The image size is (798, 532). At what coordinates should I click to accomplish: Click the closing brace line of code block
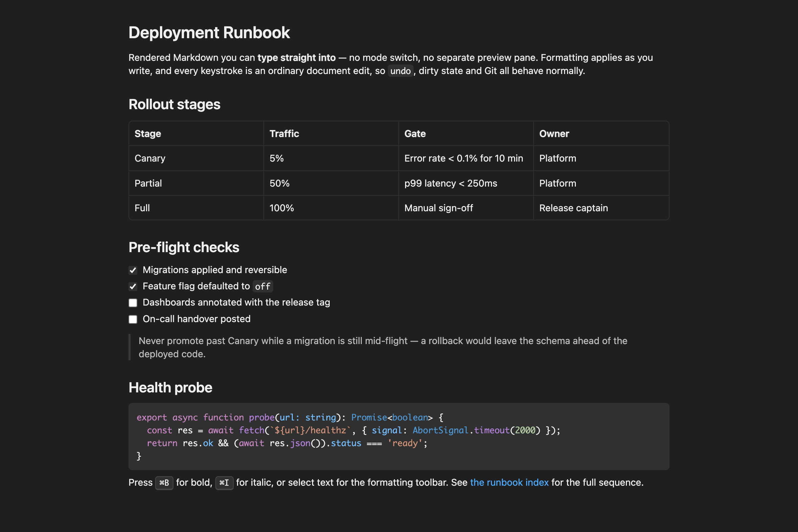(139, 456)
